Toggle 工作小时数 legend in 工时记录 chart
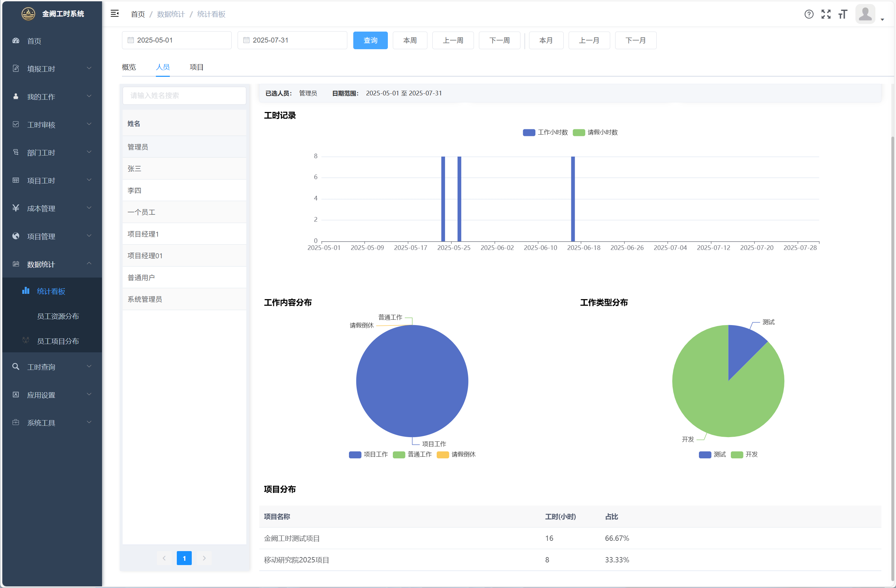This screenshot has height=588, width=896. [545, 133]
